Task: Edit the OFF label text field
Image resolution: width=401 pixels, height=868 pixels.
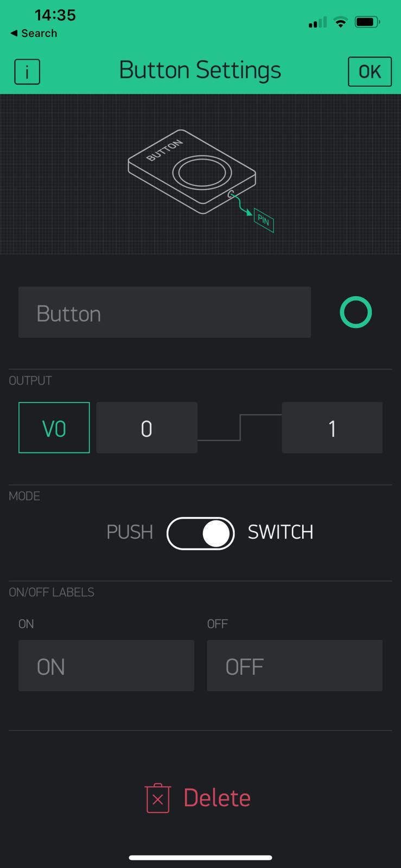Action: click(x=294, y=666)
